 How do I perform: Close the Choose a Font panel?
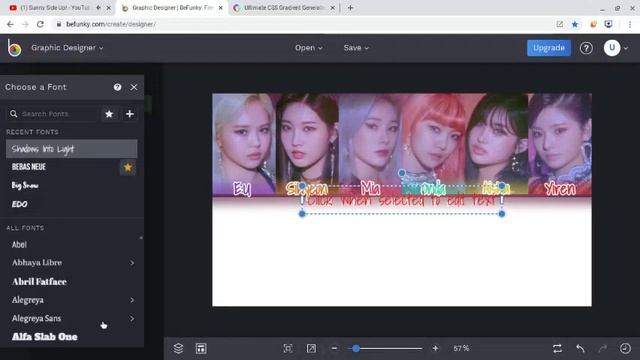pyautogui.click(x=134, y=87)
